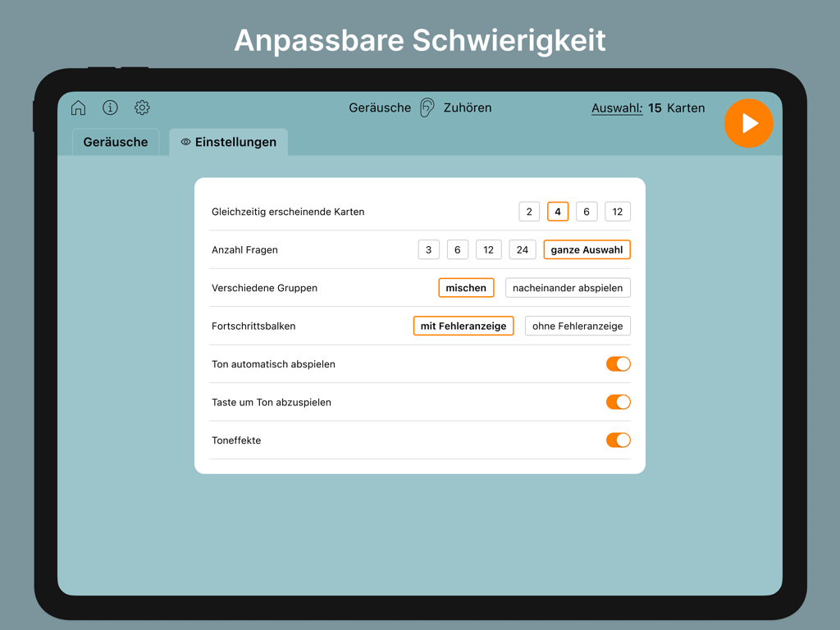The height and width of the screenshot is (630, 840).
Task: Pick ohne Fehleranzeige for progress bar
Action: [x=577, y=326]
